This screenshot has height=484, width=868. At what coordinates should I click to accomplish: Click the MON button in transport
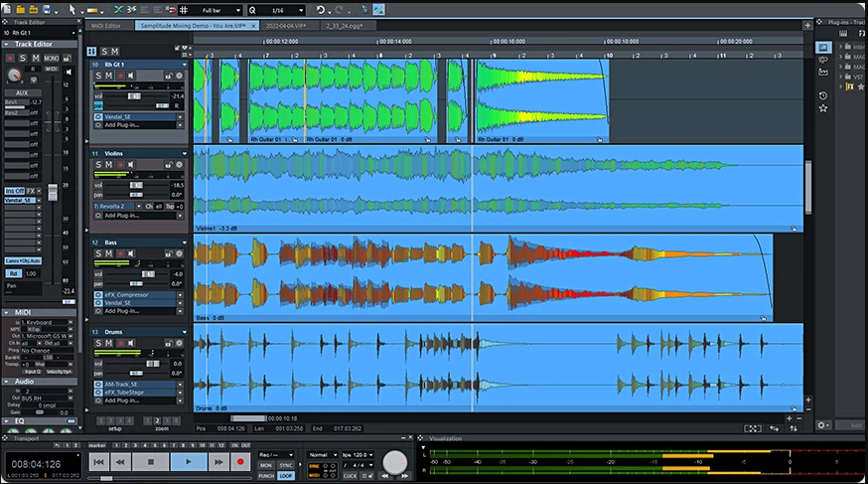pyautogui.click(x=266, y=466)
